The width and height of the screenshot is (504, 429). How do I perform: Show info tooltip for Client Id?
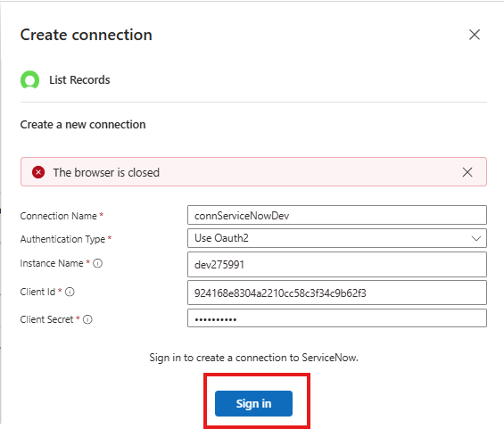[x=70, y=292]
